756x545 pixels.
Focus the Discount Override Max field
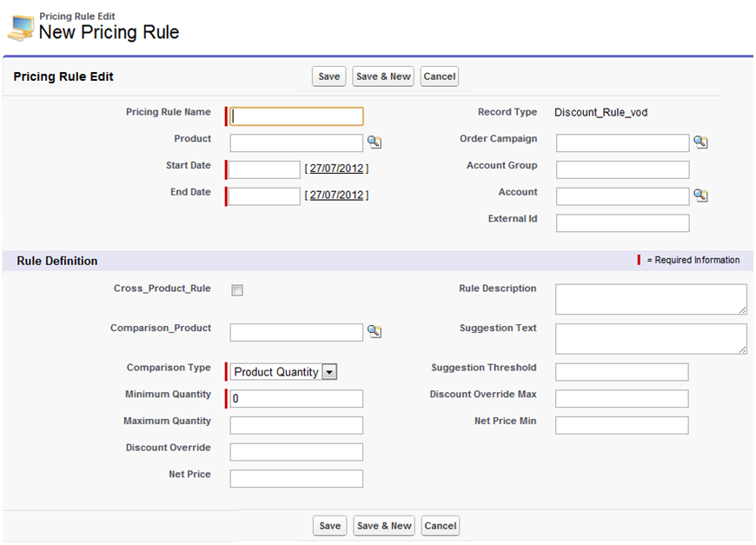pos(621,399)
